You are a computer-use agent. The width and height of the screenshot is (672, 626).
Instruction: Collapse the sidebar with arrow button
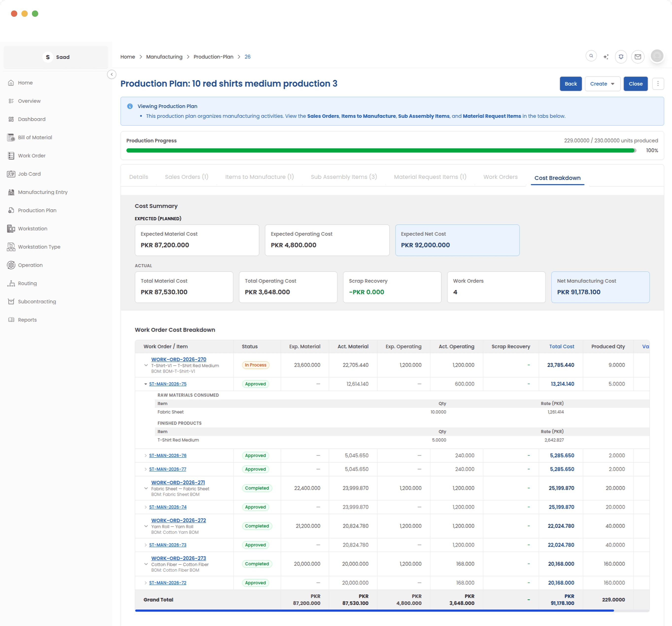(112, 74)
